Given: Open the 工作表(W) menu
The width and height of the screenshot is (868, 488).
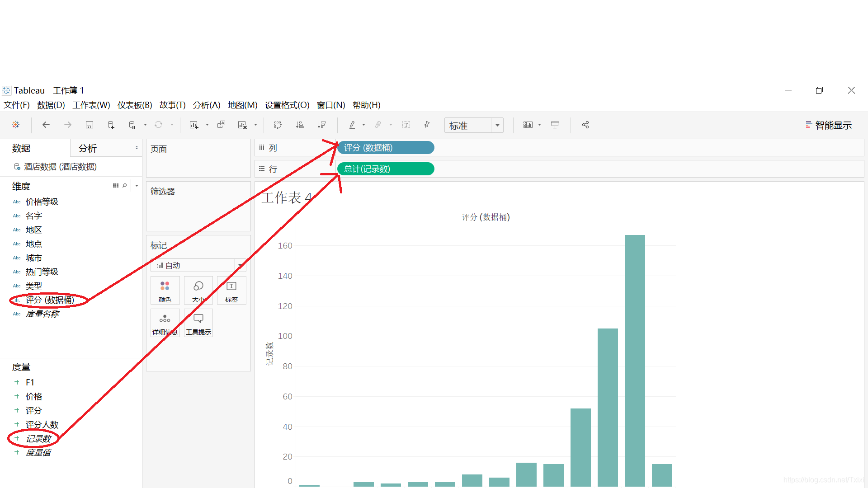Looking at the screenshot, I should (91, 105).
